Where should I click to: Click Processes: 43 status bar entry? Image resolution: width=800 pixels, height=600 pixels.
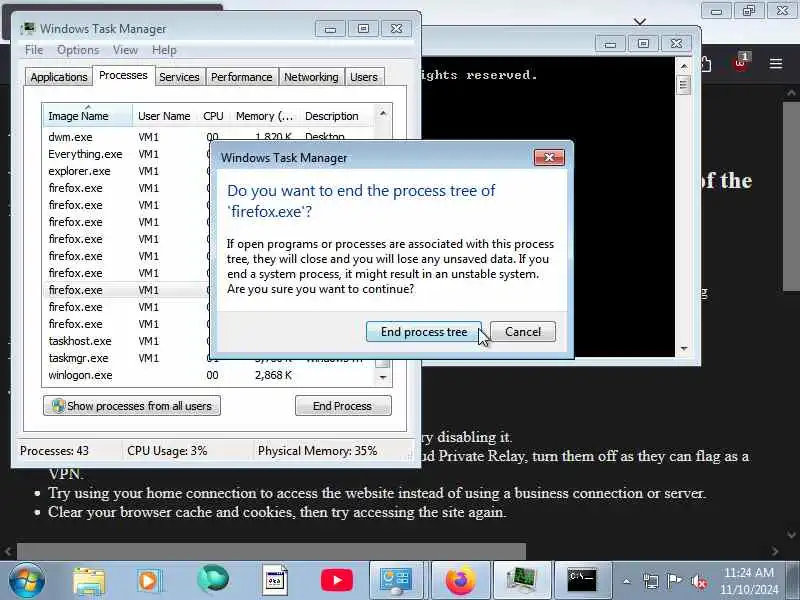tap(54, 451)
